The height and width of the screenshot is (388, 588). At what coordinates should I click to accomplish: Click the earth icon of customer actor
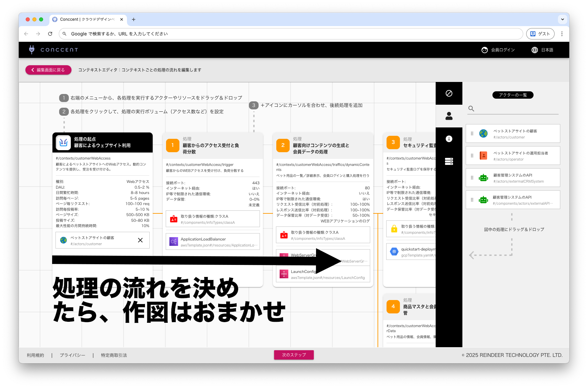tap(483, 133)
